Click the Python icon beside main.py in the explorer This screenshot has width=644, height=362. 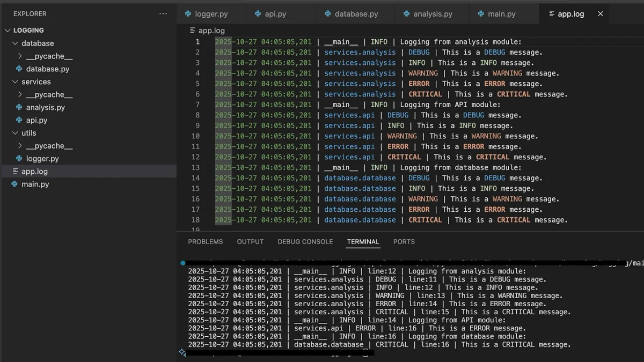point(14,184)
